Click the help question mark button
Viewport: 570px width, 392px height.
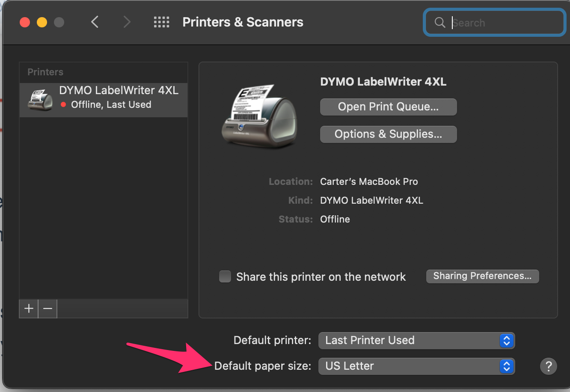tap(549, 366)
